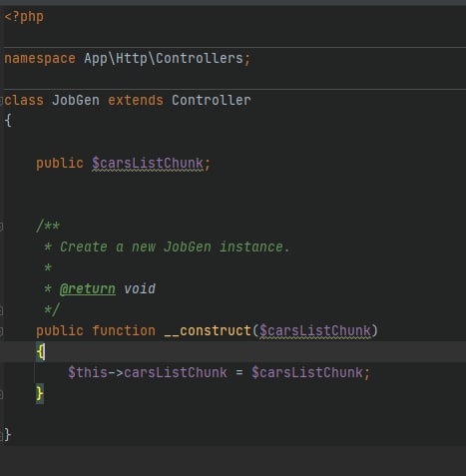Click the /** doc comment opener

[48, 226]
